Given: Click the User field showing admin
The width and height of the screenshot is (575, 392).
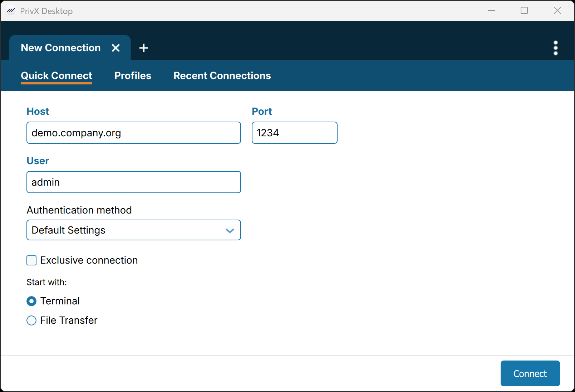Looking at the screenshot, I should tap(133, 182).
